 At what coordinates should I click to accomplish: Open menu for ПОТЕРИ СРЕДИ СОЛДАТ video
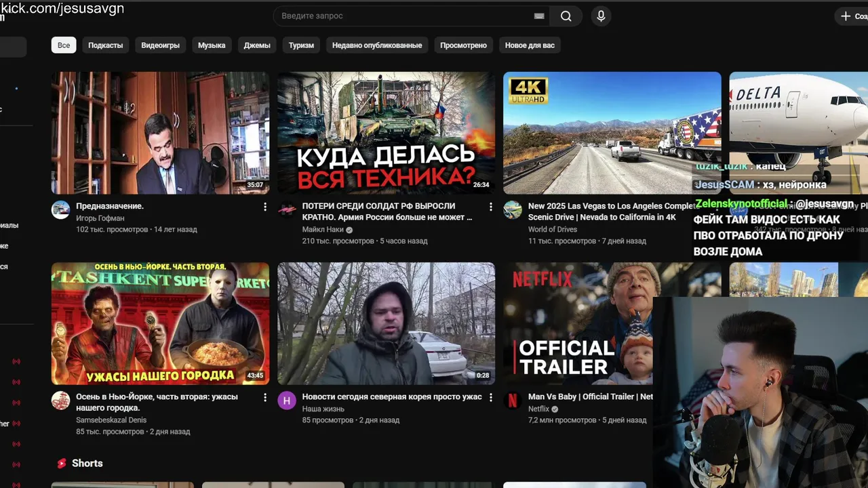(491, 207)
